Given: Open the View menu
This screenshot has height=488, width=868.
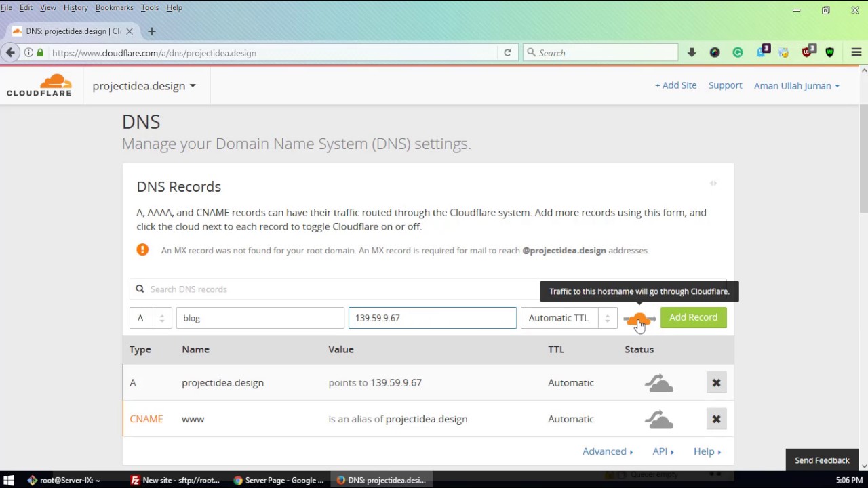Looking at the screenshot, I should tap(48, 7).
